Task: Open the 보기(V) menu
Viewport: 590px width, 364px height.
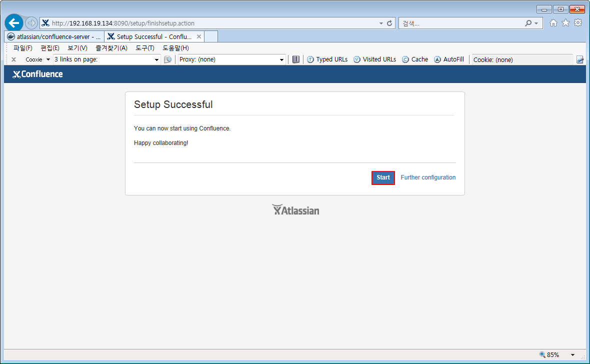Action: pyautogui.click(x=77, y=48)
